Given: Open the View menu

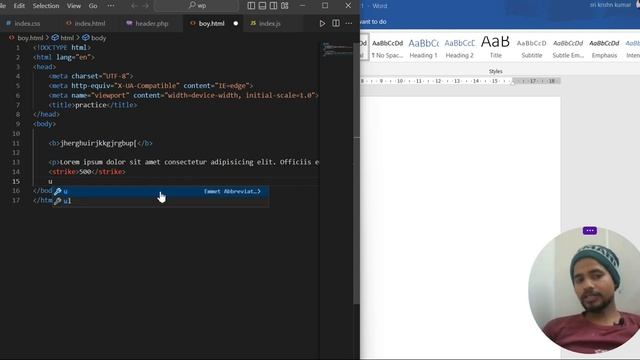Looking at the screenshot, I should (x=73, y=6).
